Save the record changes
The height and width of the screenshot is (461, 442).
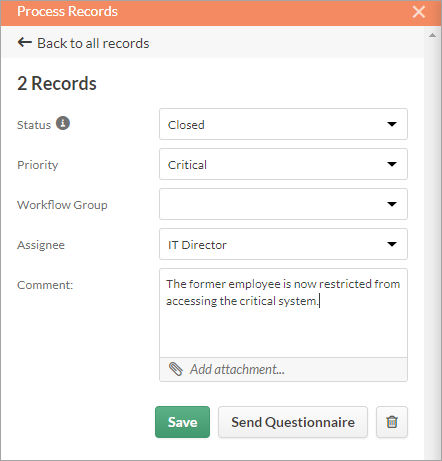[182, 422]
